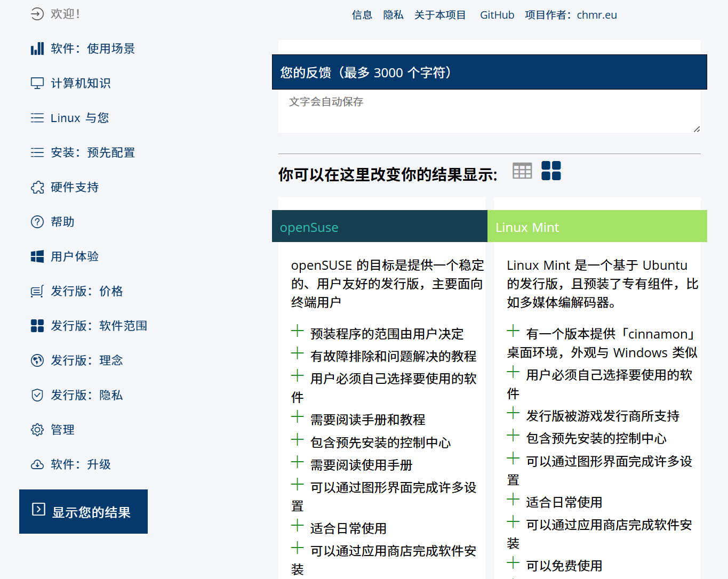
Task: Click the question mark icon for 帮助
Action: tap(37, 222)
